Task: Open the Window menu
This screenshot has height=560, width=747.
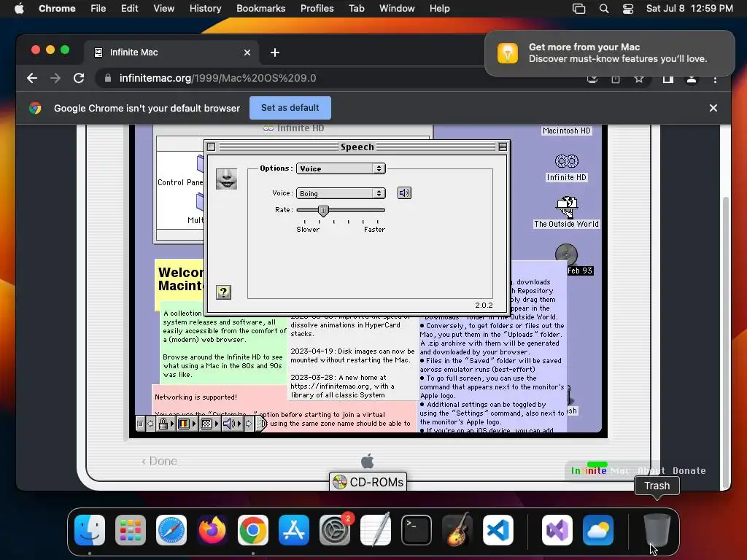Action: 397,9
